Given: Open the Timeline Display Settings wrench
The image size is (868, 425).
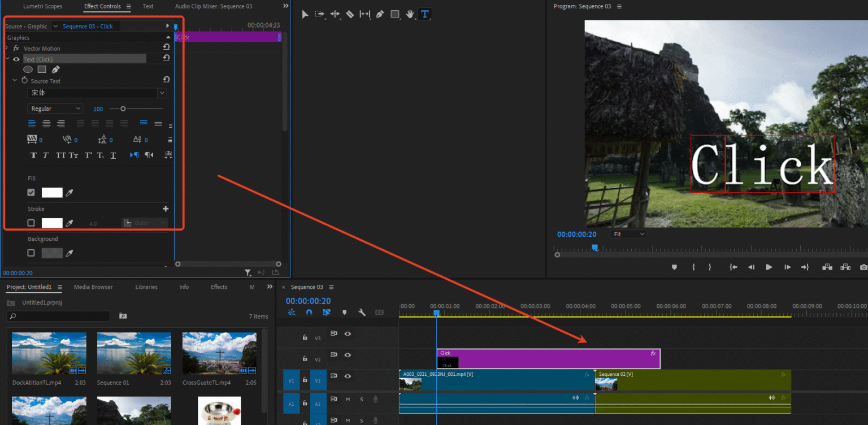Looking at the screenshot, I should click(x=361, y=313).
